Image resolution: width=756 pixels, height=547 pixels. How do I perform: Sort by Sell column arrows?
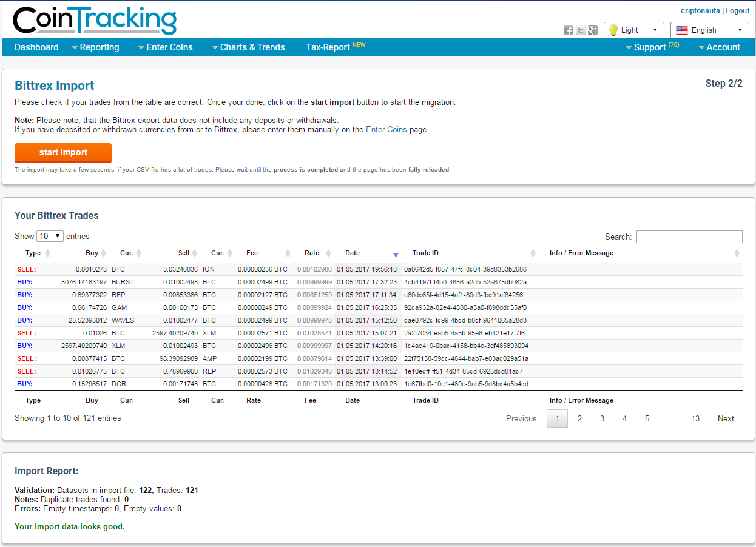(x=195, y=253)
